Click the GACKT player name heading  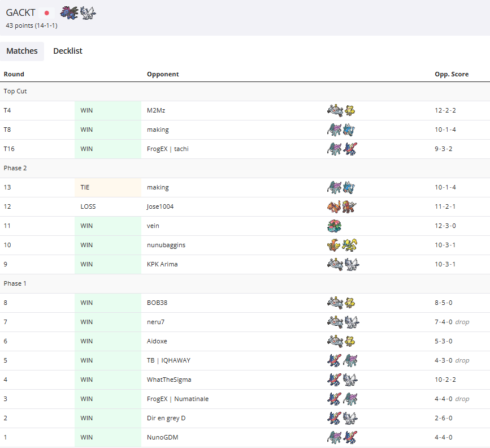(20, 13)
